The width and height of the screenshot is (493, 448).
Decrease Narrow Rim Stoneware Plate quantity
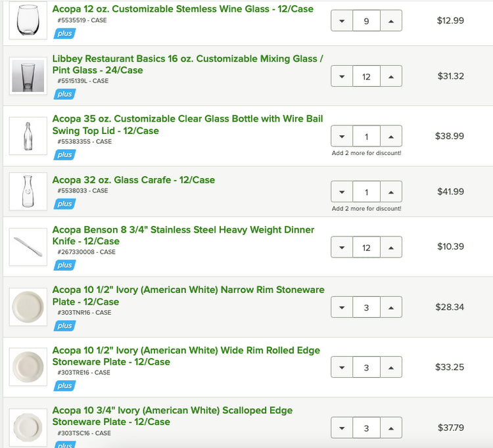click(342, 307)
